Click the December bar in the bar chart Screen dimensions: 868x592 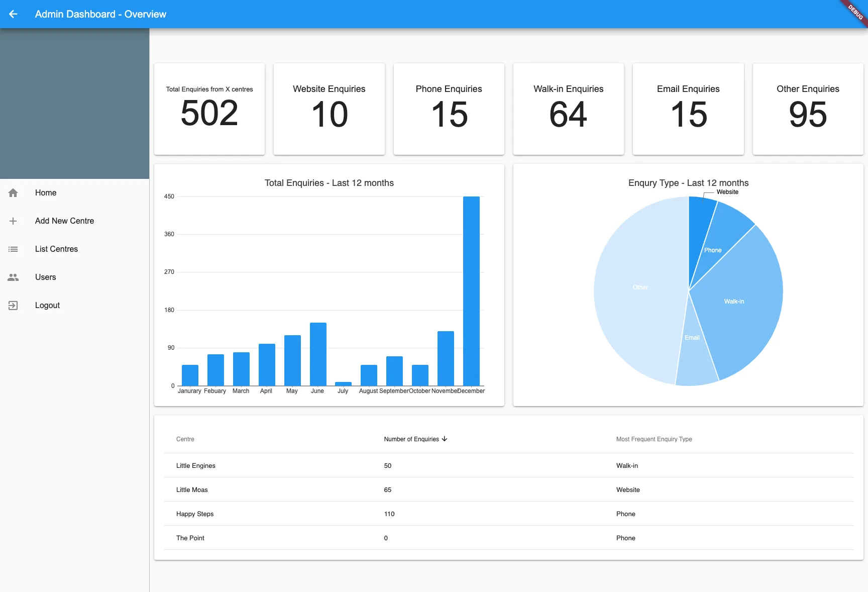[x=471, y=291]
